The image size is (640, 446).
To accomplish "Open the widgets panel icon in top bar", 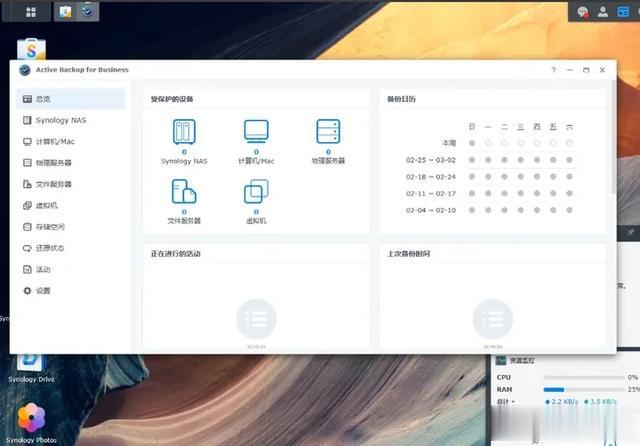I will click(623, 12).
